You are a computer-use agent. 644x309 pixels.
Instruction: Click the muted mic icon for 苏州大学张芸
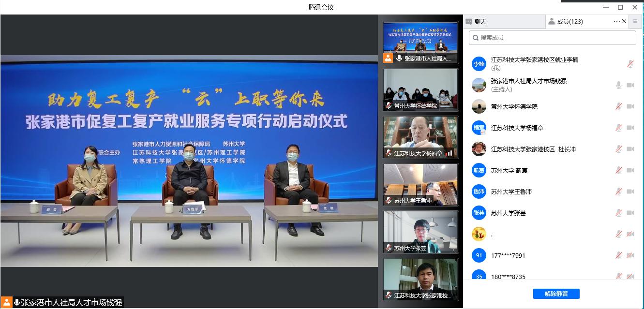coord(618,213)
